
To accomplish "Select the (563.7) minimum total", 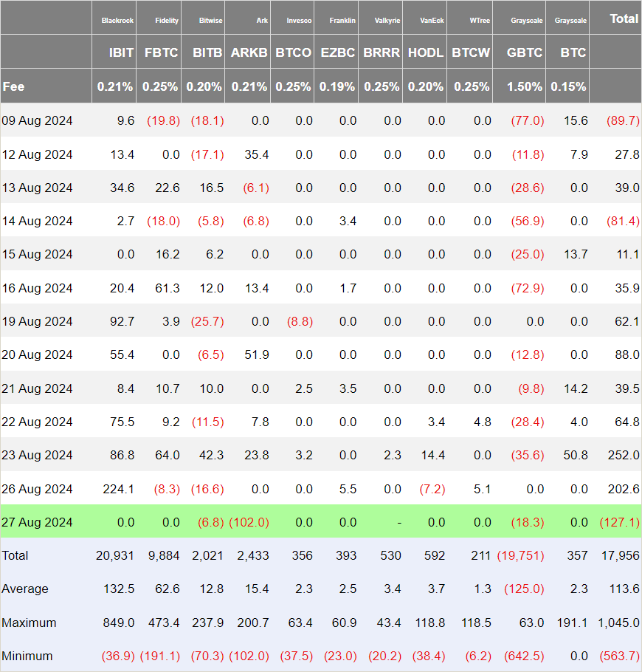I will point(620,656).
